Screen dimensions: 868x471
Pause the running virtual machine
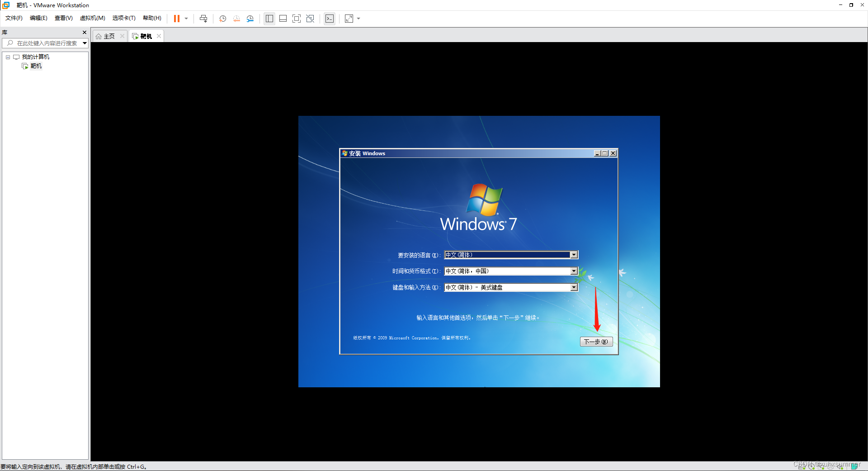coord(177,19)
